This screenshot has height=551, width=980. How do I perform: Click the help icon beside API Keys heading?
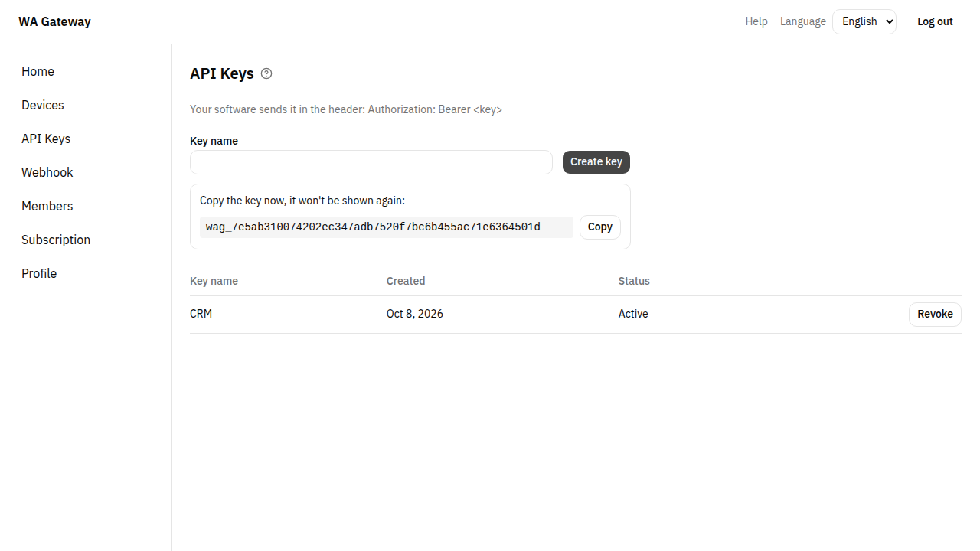click(x=266, y=73)
